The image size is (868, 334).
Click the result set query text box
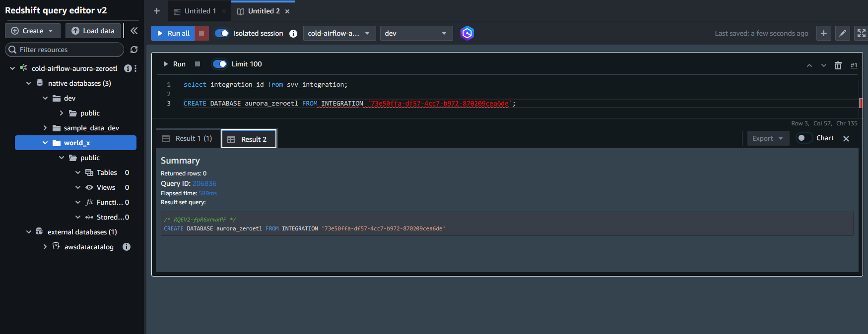pos(507,223)
